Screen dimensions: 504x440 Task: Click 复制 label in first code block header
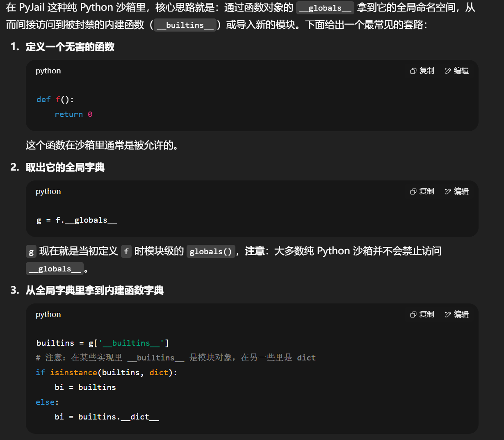coord(426,71)
